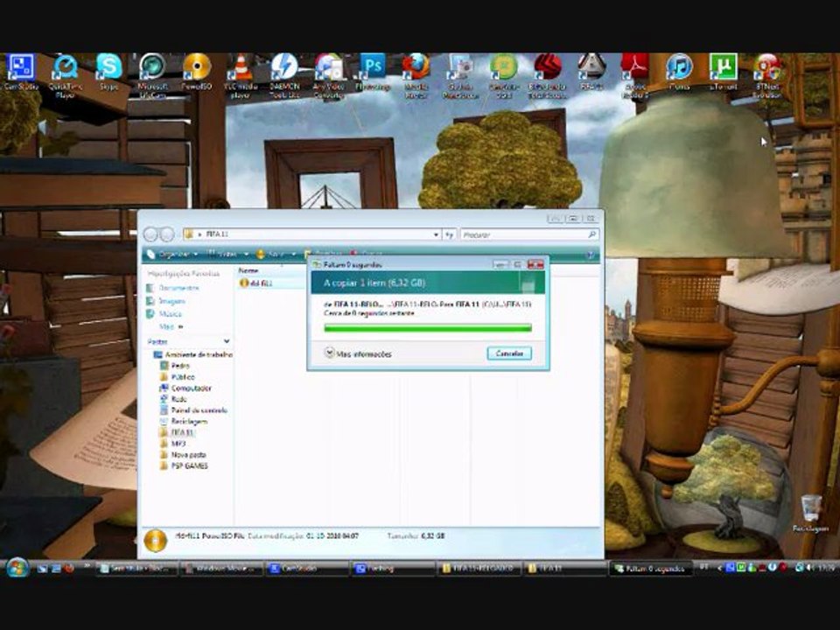Select the rld-fi11 file in list
The image size is (840, 630).
click(x=256, y=283)
